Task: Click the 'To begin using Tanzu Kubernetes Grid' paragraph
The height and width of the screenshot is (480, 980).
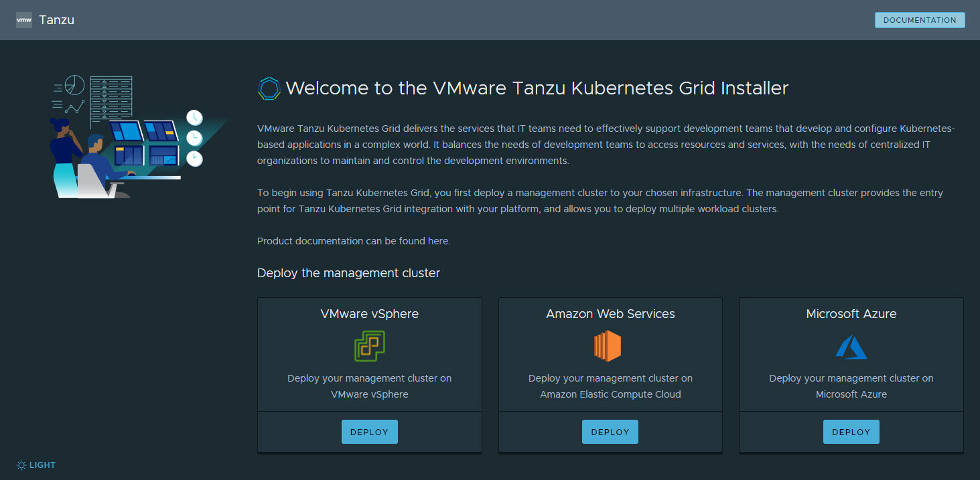Action: [600, 201]
